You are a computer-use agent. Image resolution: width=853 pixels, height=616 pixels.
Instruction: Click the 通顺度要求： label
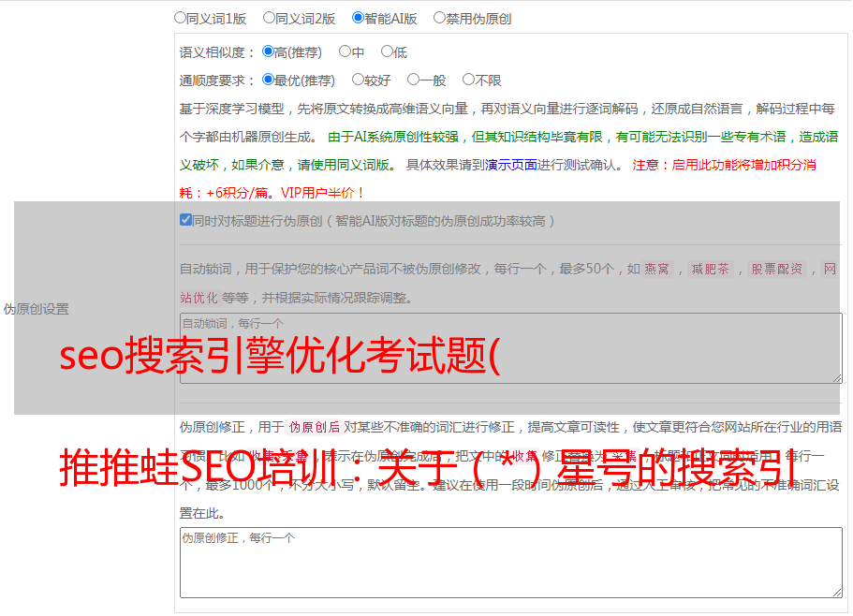217,81
